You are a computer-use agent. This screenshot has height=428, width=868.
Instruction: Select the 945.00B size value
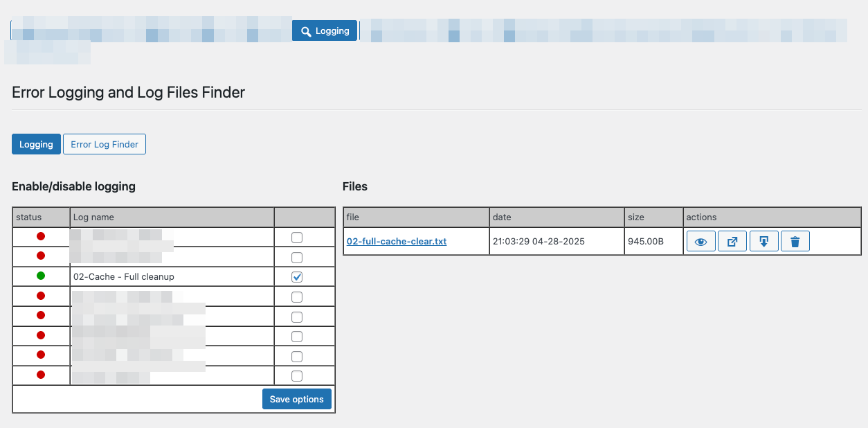click(x=646, y=242)
